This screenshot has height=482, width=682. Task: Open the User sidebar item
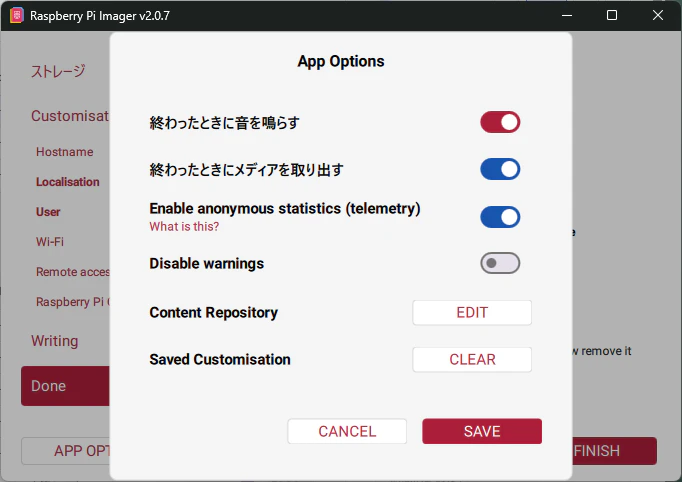48,212
